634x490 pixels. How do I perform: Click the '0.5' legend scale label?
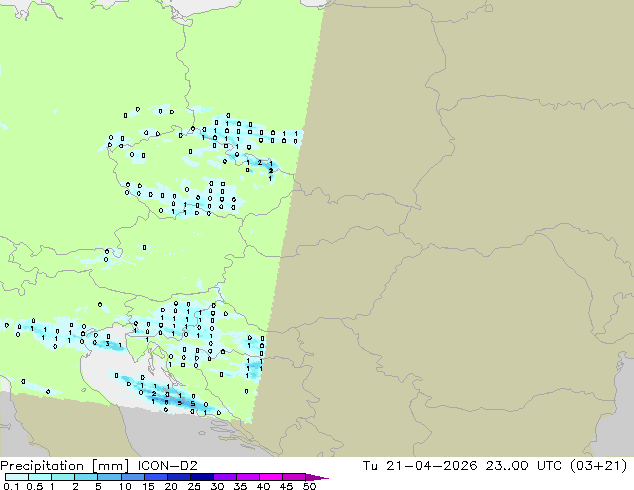(35, 486)
